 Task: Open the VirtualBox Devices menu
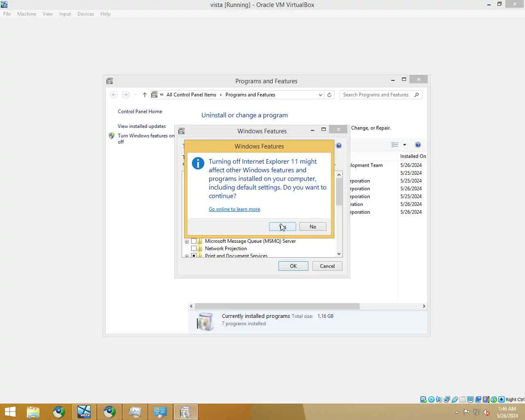tap(86, 14)
